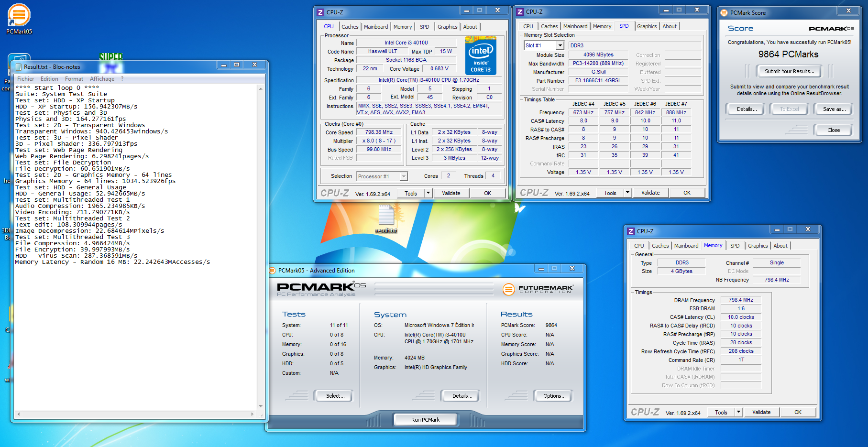The width and height of the screenshot is (868, 447).
Task: Expand the Tools arrow in the CPU-Z SPD window
Action: point(627,193)
